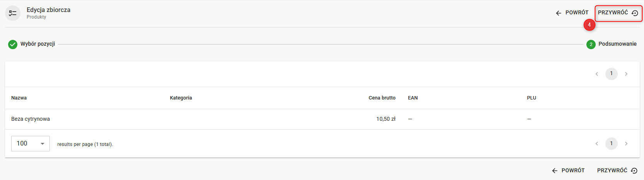Click the bottom PRZYWRÓĆ restore button
This screenshot has width=644, height=180.
[617, 171]
